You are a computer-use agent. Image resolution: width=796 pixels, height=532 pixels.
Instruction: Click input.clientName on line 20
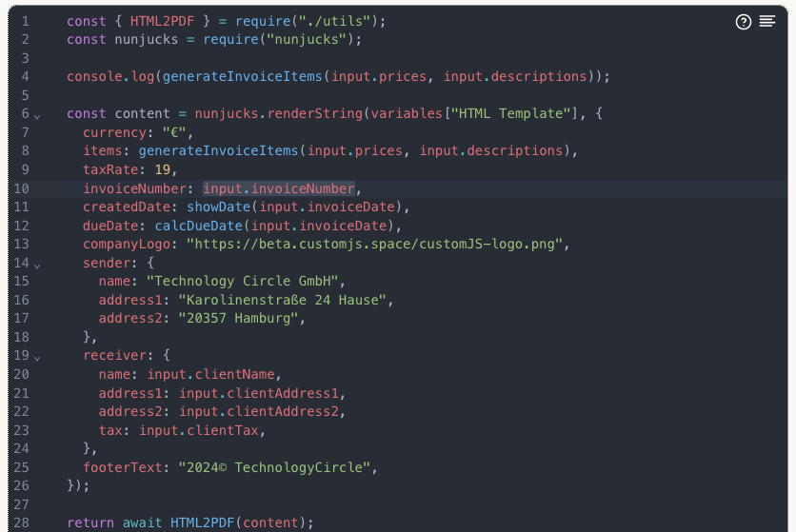(x=210, y=374)
